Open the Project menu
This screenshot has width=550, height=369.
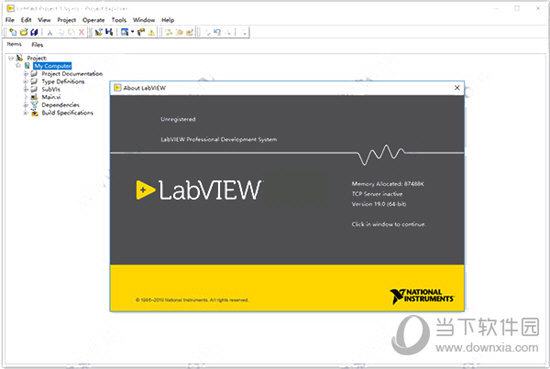pos(67,20)
